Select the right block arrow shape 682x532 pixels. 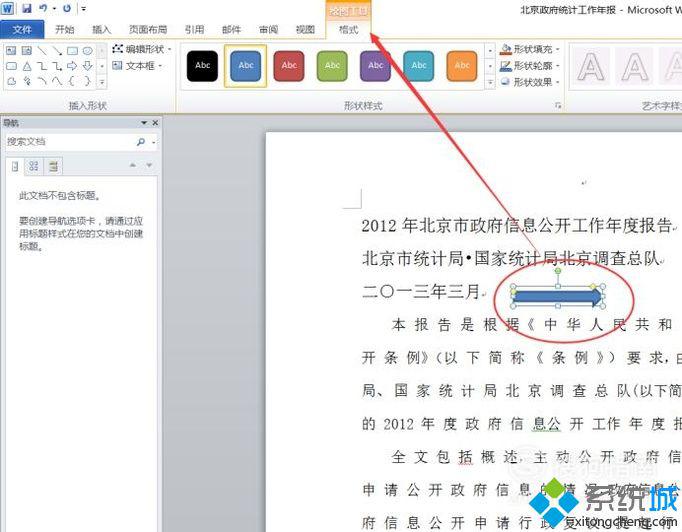(72, 66)
